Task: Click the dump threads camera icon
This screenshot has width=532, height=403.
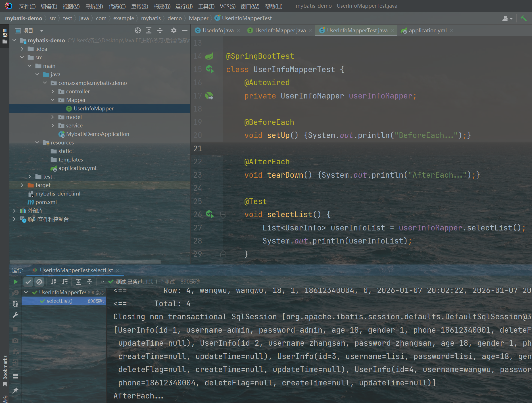Action: coord(16,340)
